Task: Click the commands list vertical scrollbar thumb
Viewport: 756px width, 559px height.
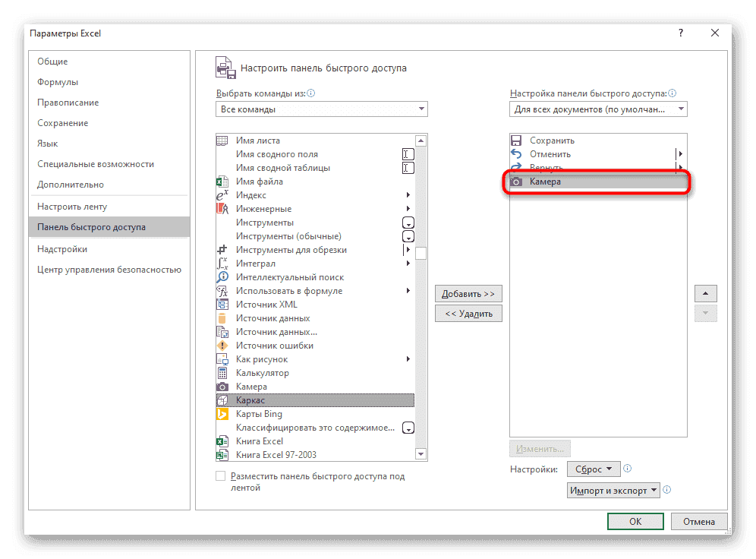Action: 421,253
